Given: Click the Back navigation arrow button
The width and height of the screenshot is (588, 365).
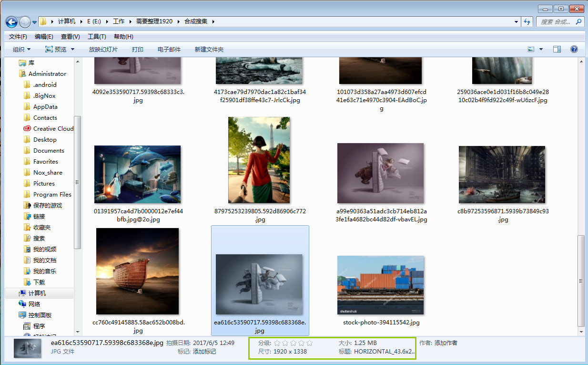Looking at the screenshot, I should [11, 22].
